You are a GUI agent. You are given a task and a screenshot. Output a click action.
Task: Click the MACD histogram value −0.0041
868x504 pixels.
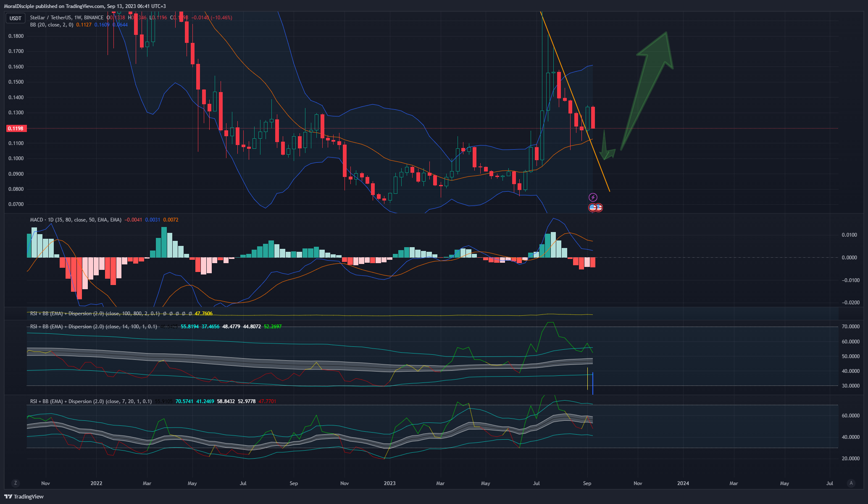133,220
